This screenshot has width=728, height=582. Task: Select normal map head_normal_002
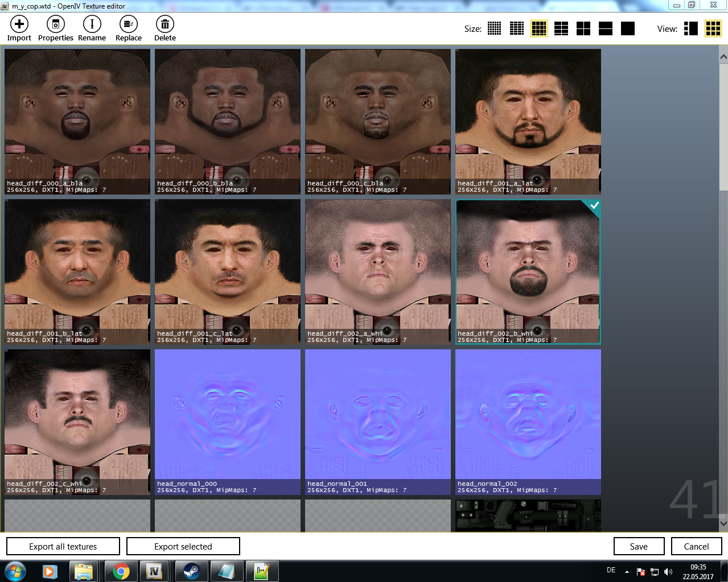coord(528,422)
